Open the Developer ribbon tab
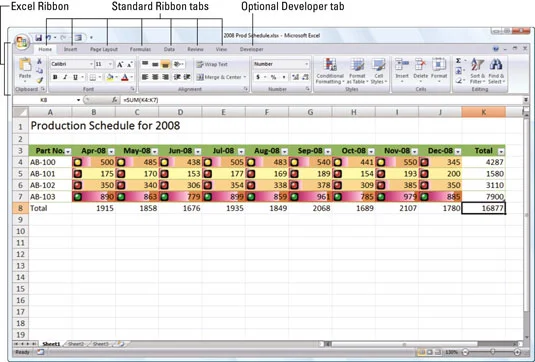The image size is (535, 362). point(251,49)
